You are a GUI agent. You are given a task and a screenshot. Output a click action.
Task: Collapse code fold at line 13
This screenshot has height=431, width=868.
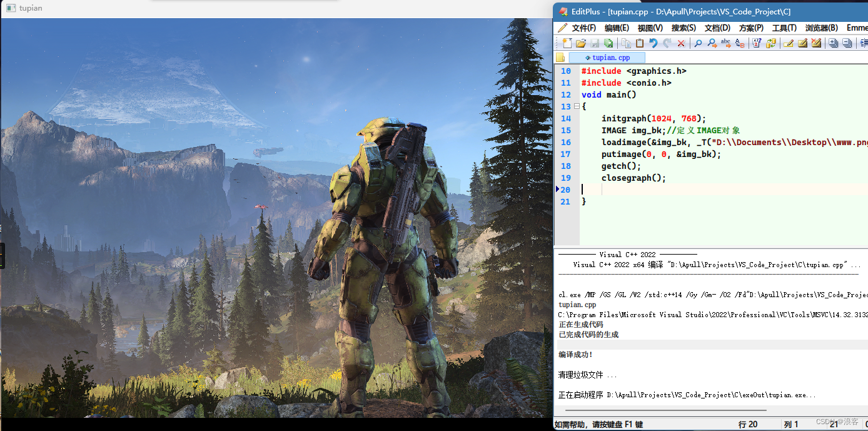pyautogui.click(x=577, y=106)
